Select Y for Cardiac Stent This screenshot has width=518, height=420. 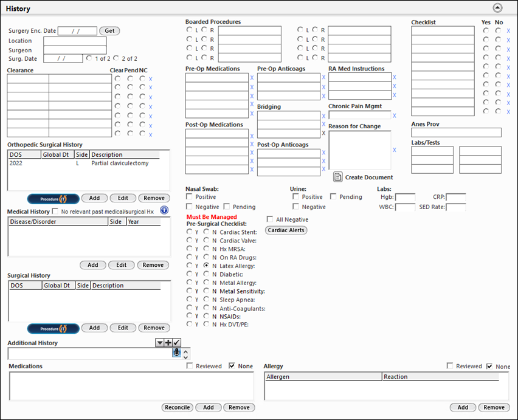[x=189, y=232]
